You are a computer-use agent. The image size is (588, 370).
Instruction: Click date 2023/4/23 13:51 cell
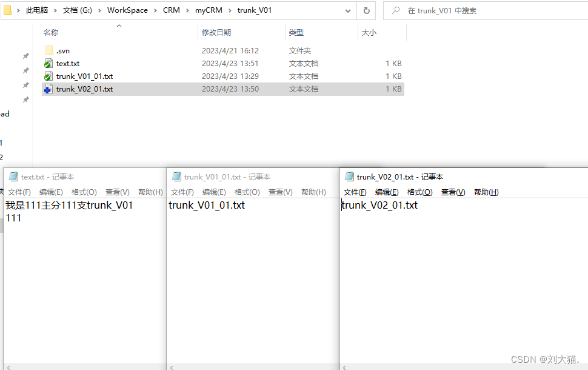(230, 64)
